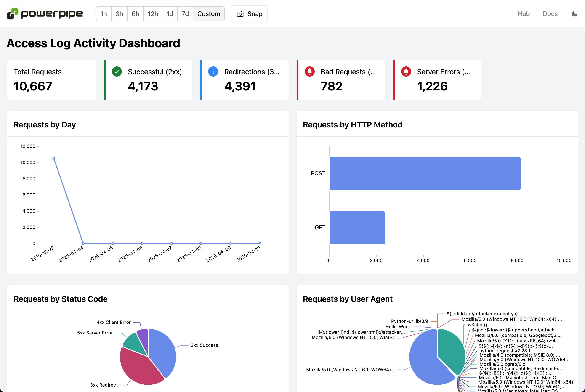This screenshot has width=585, height=392.
Task: Select the 1d time range
Action: click(x=170, y=14)
